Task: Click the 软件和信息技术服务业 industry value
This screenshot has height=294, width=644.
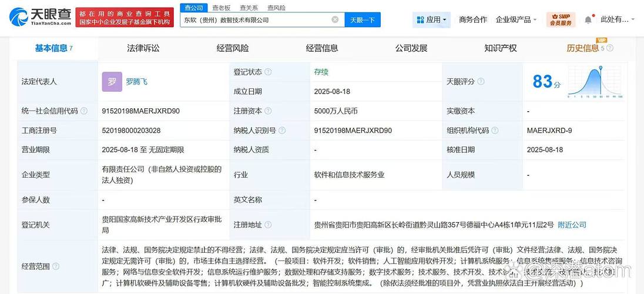Action: tap(350, 175)
